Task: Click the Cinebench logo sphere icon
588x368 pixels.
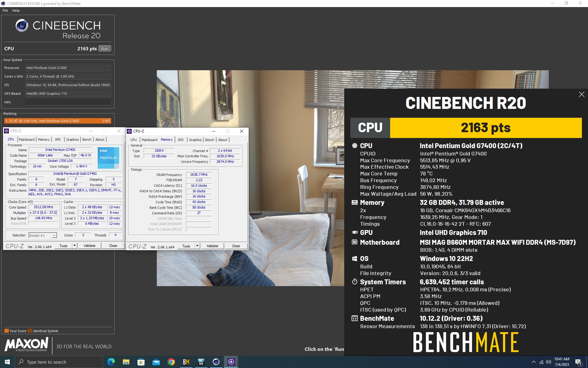Action: (x=22, y=25)
